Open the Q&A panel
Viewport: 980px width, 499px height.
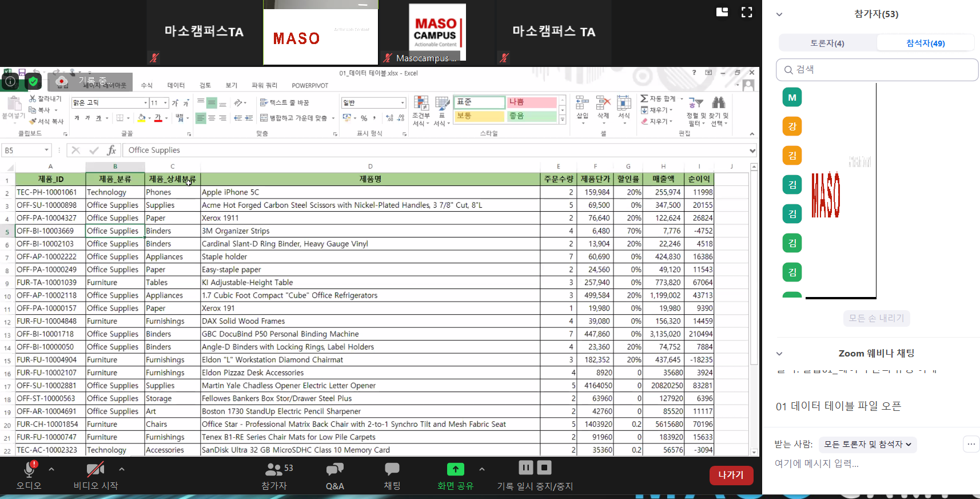334,476
